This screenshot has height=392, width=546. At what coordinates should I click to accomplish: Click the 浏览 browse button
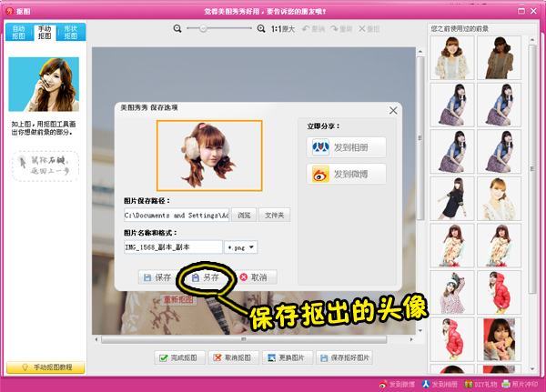244,216
